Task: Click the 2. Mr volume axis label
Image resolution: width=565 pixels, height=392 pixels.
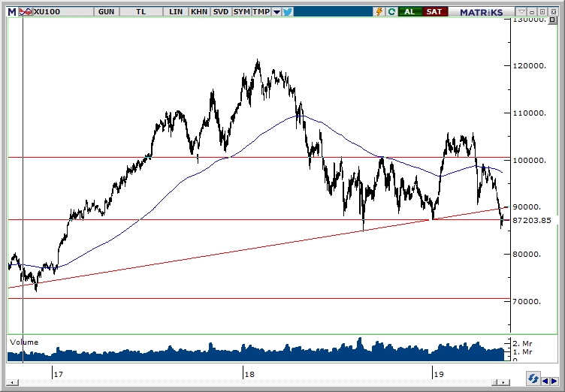Action: pos(522,344)
